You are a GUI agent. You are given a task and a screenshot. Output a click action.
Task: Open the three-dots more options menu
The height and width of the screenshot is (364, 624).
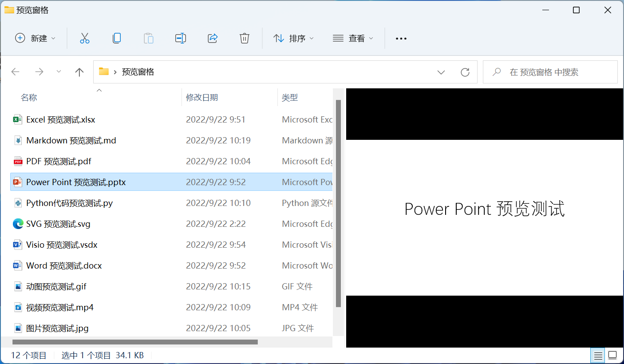[x=401, y=39]
